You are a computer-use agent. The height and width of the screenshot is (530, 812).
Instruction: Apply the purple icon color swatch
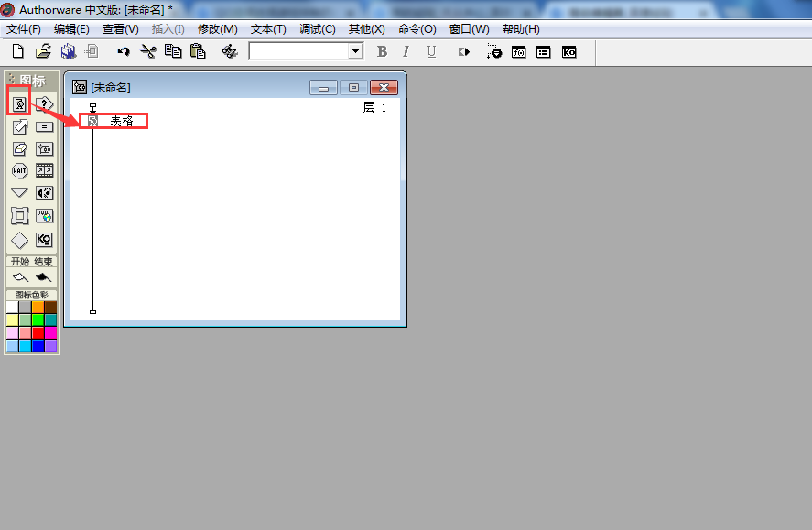(50, 345)
